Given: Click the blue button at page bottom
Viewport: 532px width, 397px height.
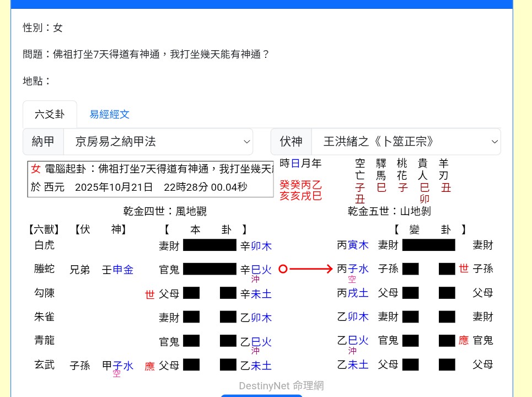Looking at the screenshot, I should coord(261,395).
